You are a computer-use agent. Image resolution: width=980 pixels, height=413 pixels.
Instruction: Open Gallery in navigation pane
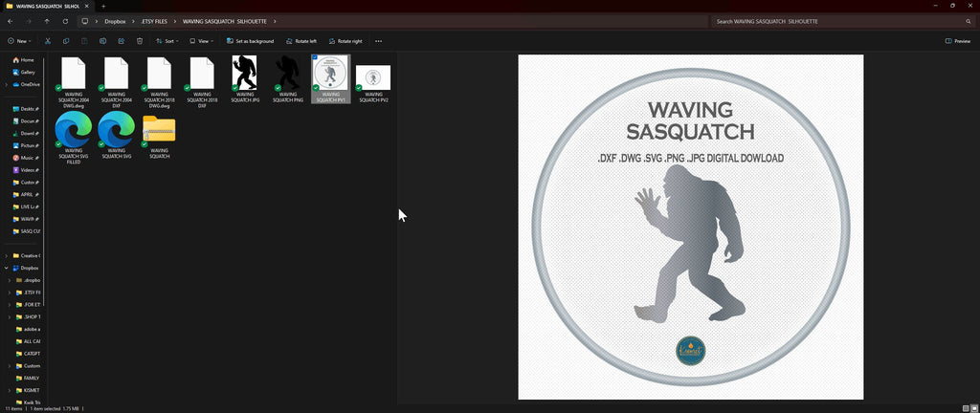[x=24, y=73]
